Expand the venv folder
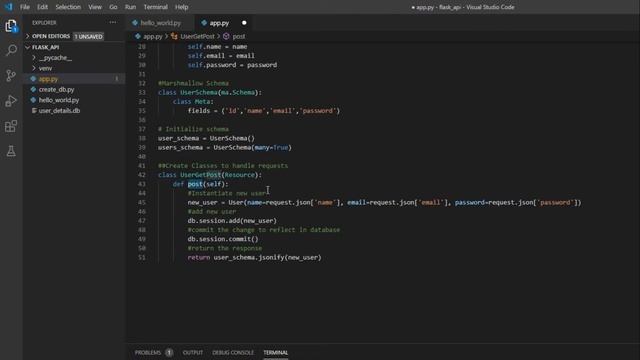640x360 pixels. [45, 68]
